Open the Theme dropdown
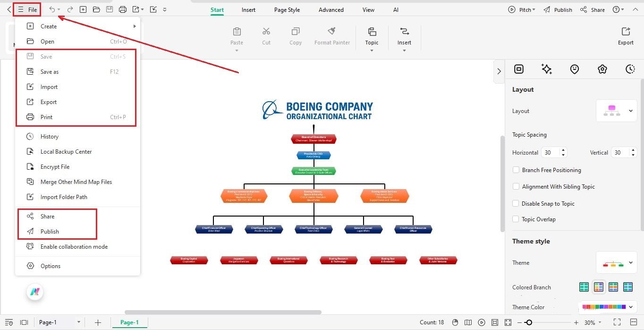644x330 pixels. point(617,263)
